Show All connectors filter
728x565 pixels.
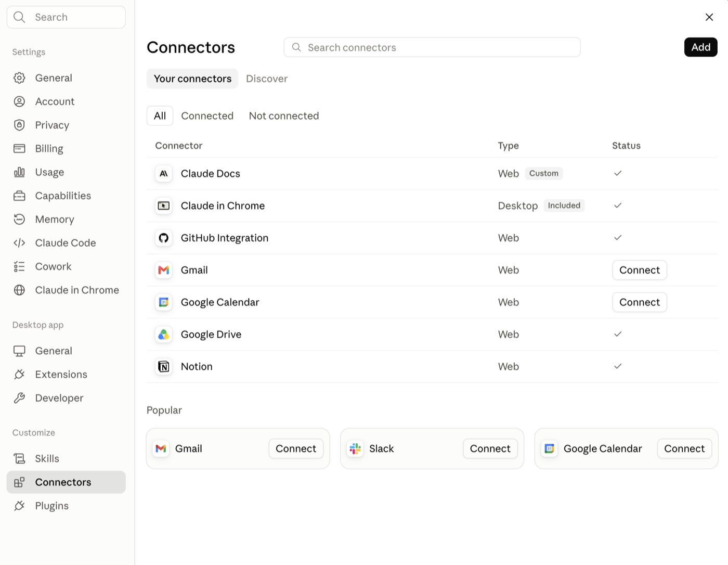[x=160, y=116]
